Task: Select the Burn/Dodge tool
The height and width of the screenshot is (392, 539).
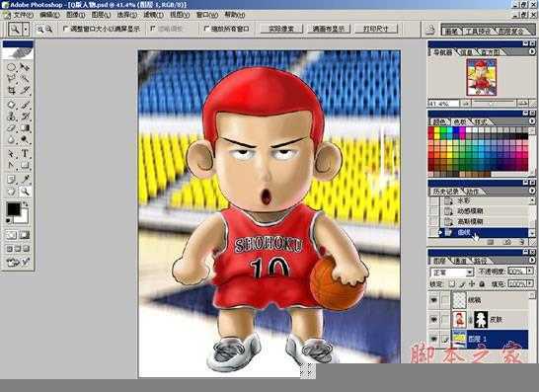Action: coord(25,139)
